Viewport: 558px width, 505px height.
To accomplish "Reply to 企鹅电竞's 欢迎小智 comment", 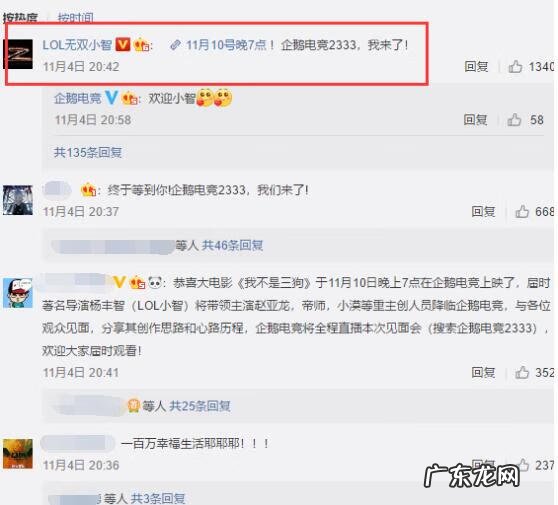I will click(x=475, y=120).
